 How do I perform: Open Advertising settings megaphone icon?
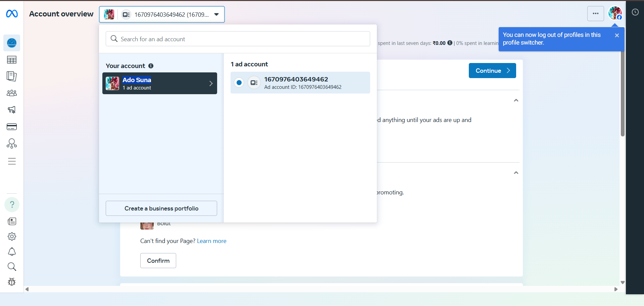pyautogui.click(x=12, y=110)
